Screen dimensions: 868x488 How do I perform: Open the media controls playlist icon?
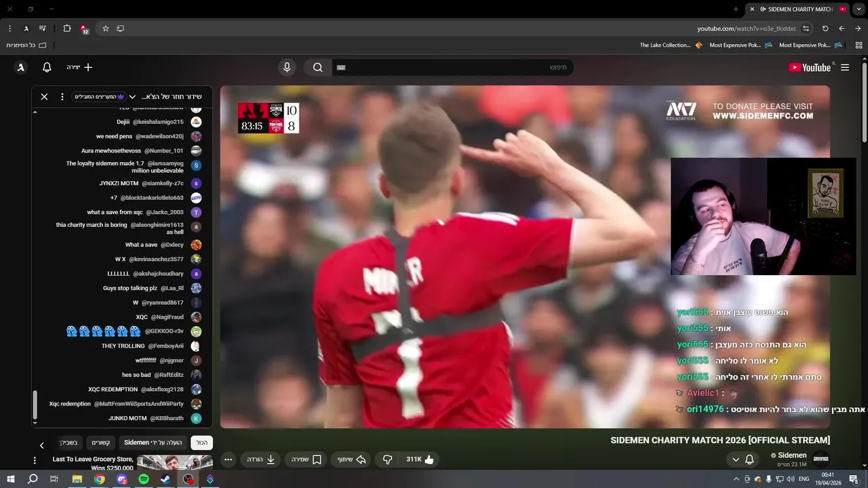click(43, 28)
